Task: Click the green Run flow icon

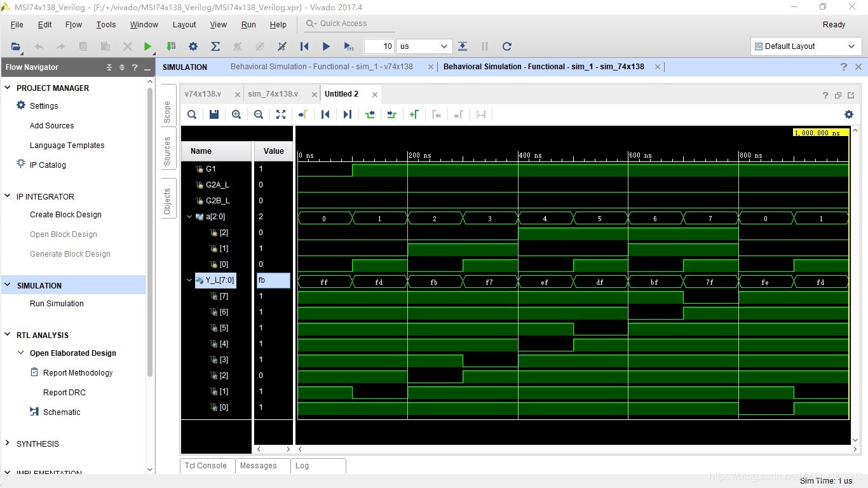Action: tap(147, 46)
